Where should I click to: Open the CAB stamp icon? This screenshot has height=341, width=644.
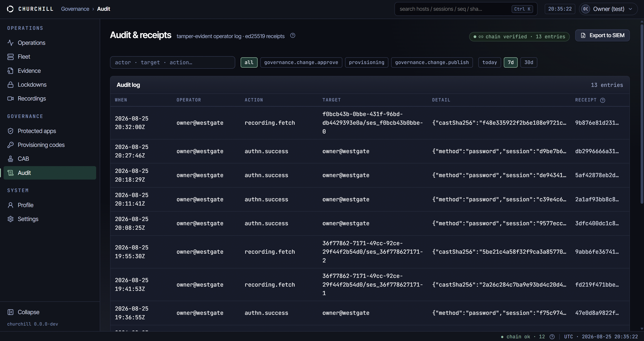(x=11, y=159)
